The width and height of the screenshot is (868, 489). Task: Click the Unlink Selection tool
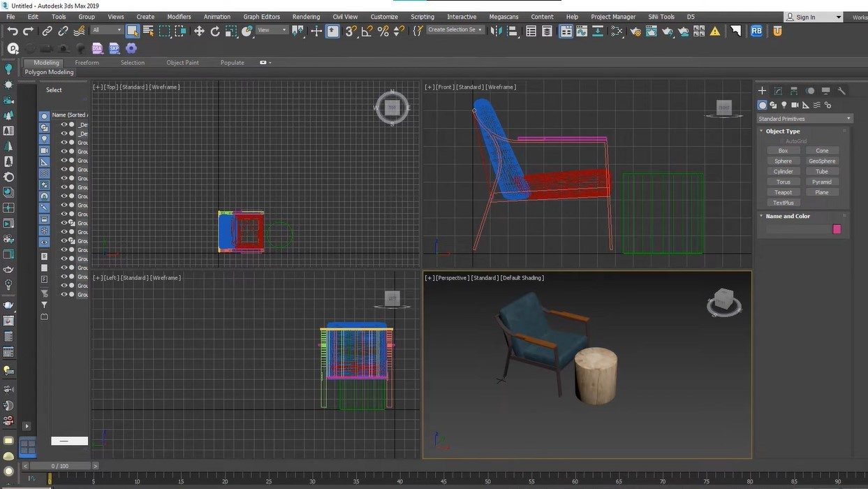(x=63, y=31)
